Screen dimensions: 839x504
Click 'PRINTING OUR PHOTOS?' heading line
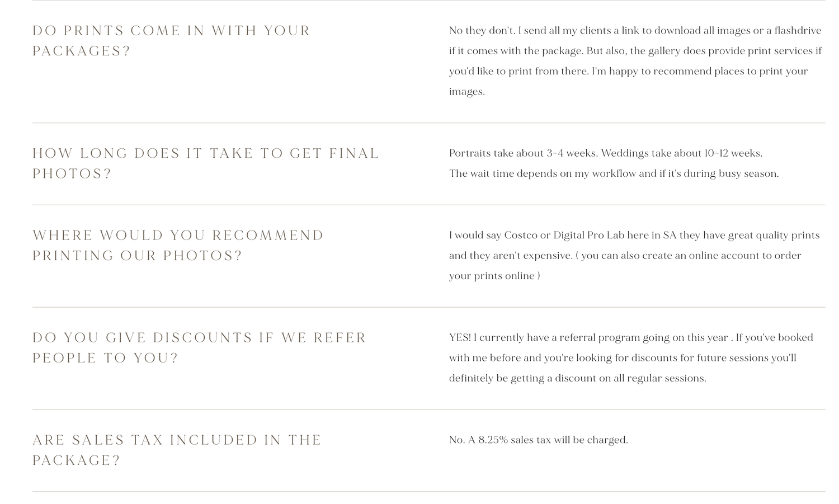pyautogui.click(x=137, y=256)
